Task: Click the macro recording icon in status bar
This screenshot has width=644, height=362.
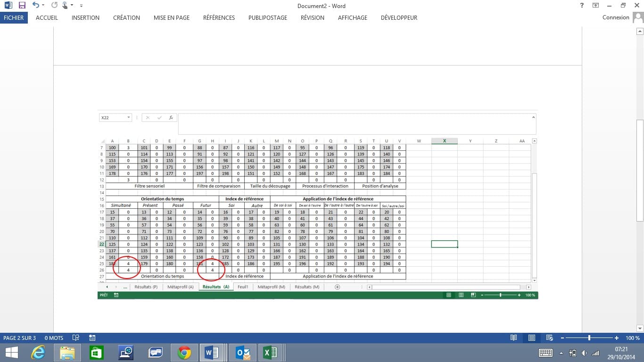Action: 92,338
